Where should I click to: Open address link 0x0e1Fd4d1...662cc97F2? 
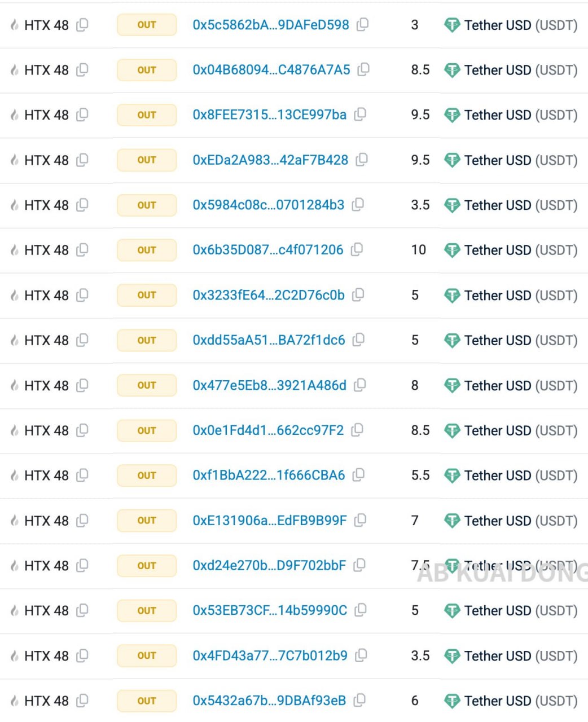click(268, 430)
